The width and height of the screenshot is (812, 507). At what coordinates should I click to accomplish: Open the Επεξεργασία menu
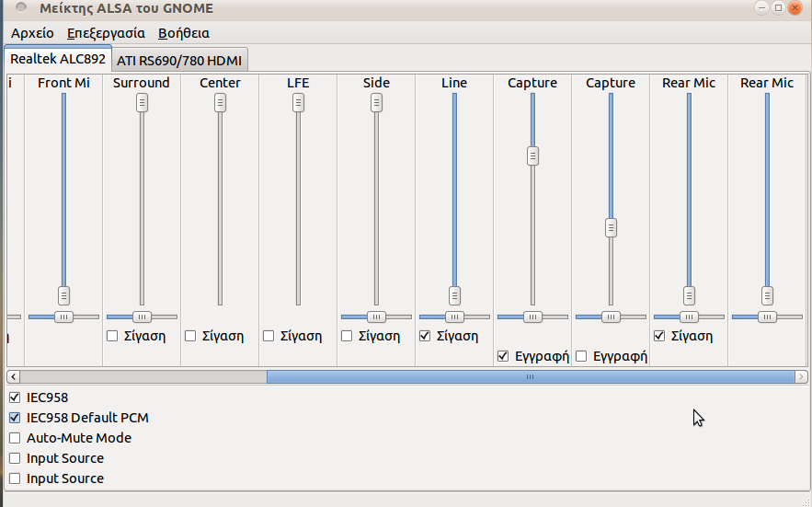(106, 33)
